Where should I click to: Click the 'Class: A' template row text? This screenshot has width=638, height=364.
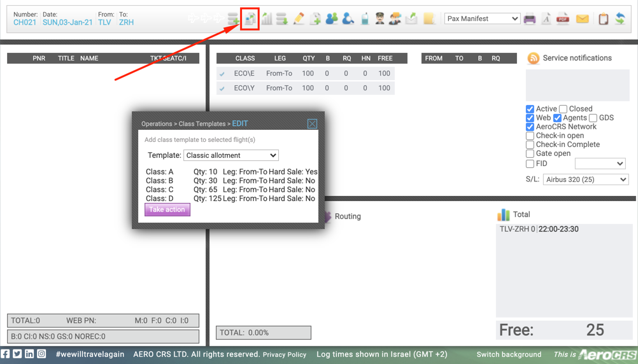pos(159,172)
